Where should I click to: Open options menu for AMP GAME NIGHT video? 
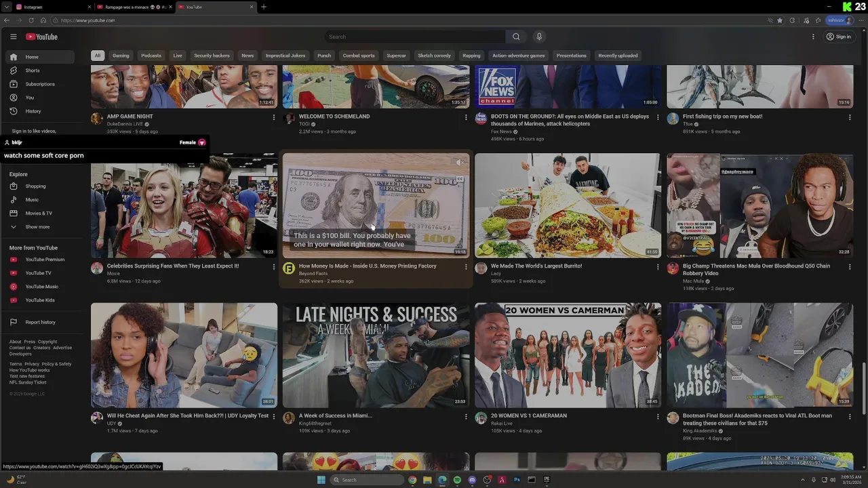point(274,117)
